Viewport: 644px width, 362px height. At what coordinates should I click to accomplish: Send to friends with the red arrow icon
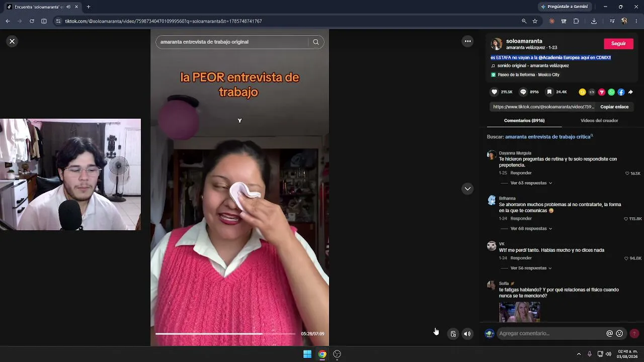[x=602, y=92]
